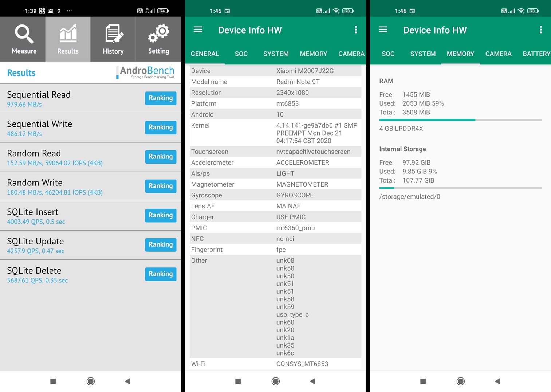Viewport: 551px width, 392px height.
Task: Tap Wi-Fi icon in right screen status bar
Action: click(521, 11)
